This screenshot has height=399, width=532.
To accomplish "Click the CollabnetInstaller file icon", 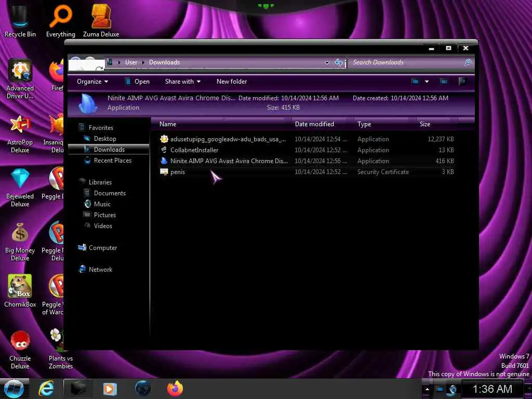I will tap(164, 150).
